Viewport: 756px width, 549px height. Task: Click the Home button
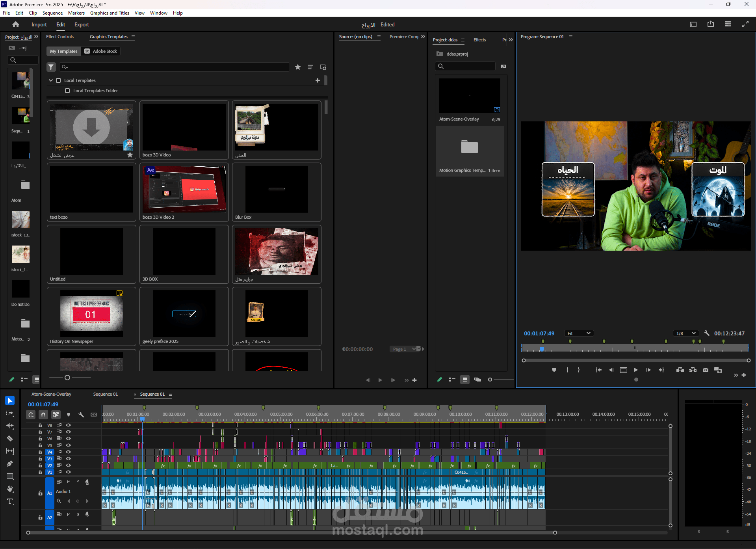pyautogui.click(x=16, y=24)
